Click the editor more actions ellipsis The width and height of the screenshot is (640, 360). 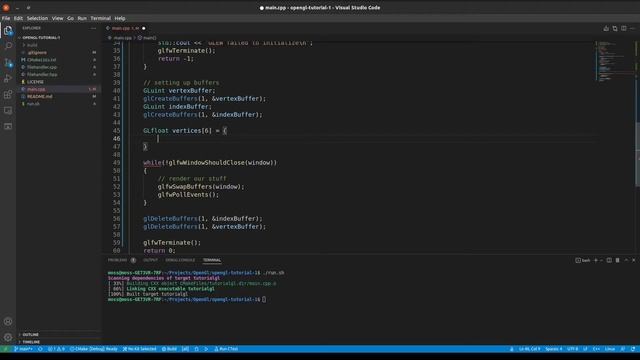(633, 28)
